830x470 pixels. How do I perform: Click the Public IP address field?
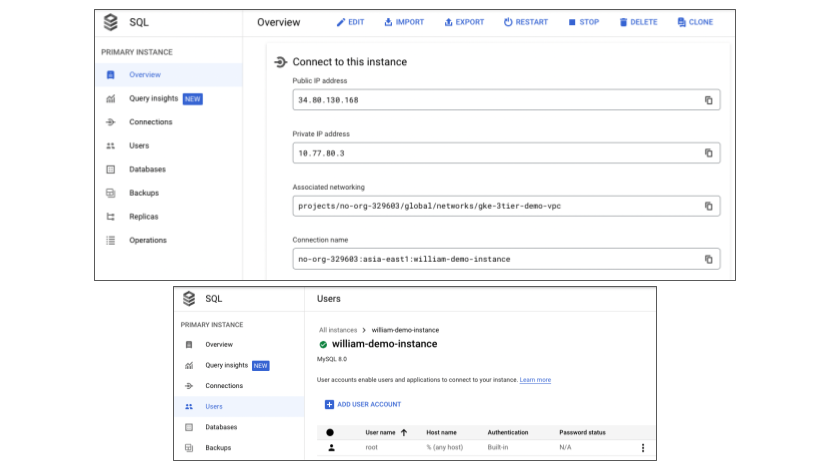click(x=506, y=100)
